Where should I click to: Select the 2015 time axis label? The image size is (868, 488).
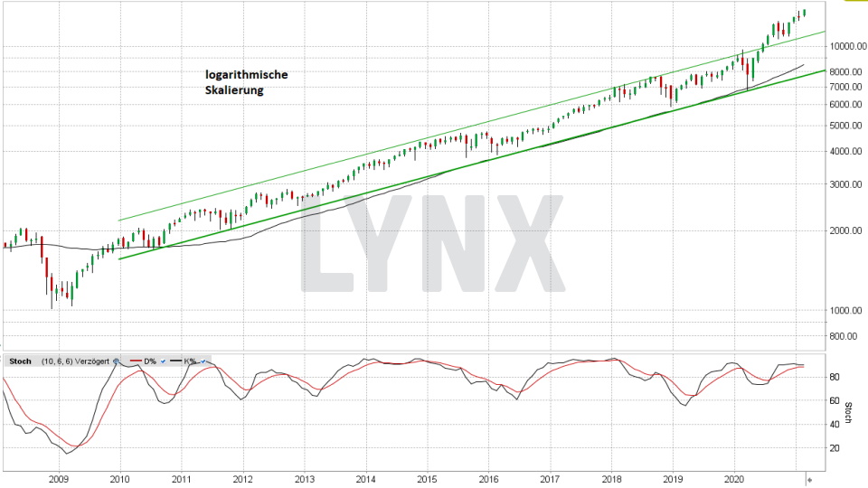click(x=427, y=479)
